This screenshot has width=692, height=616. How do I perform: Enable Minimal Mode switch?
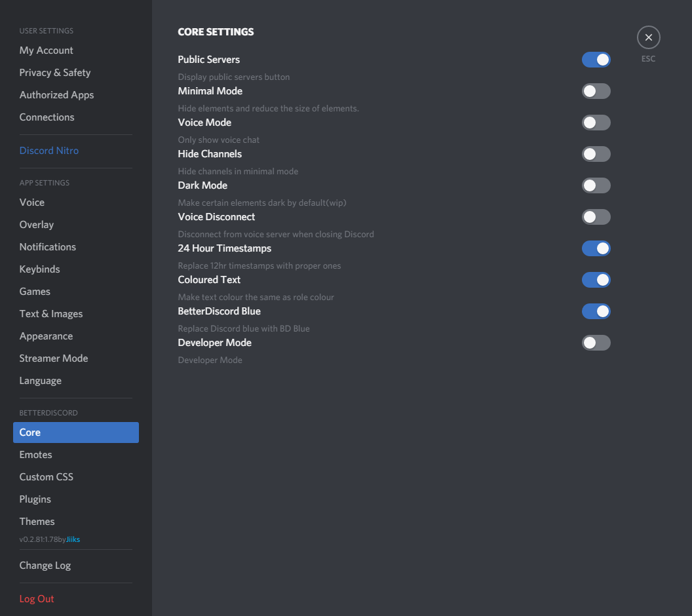(596, 91)
